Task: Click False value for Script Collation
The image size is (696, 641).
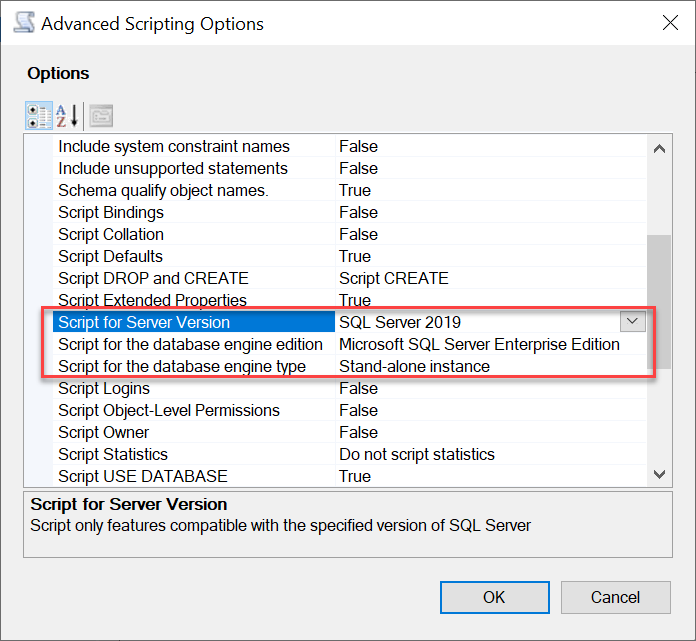Action: (x=358, y=234)
